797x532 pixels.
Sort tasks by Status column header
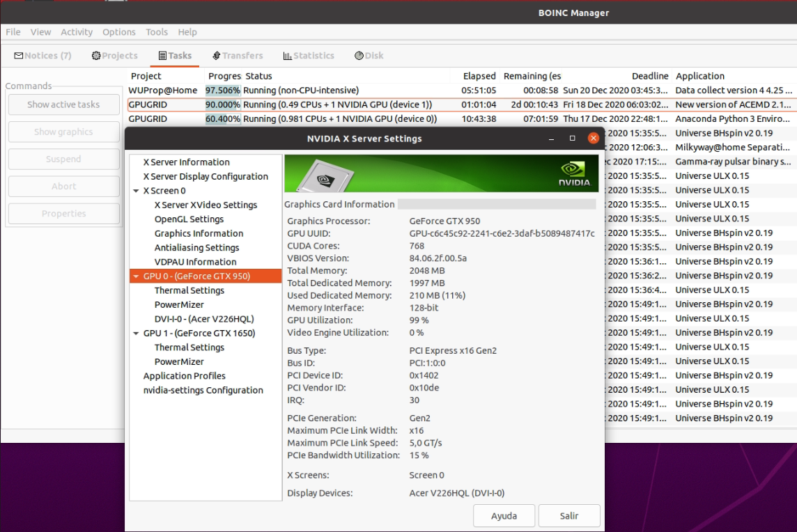(346, 76)
